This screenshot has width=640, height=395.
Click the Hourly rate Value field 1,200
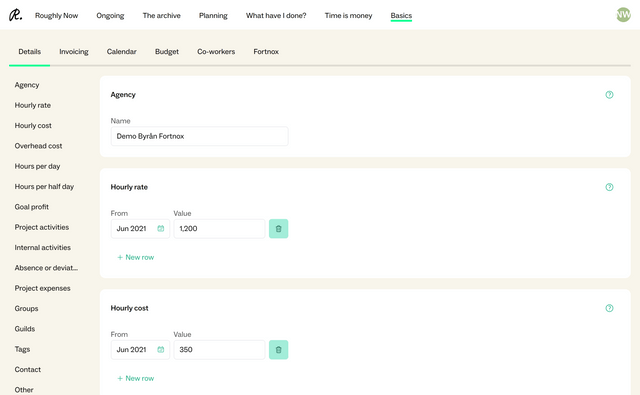click(x=219, y=229)
